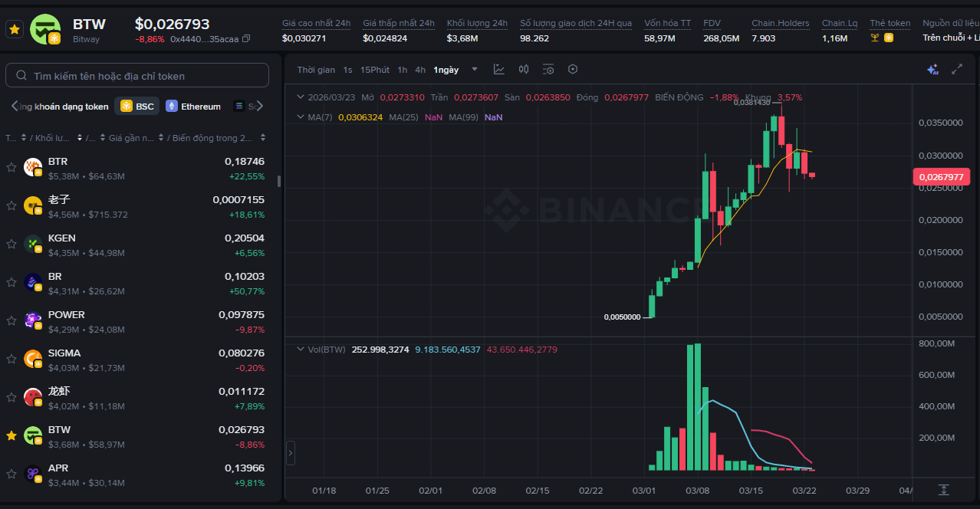Collapse the OHLC 2026/03/23 info row
This screenshot has width=980, height=509.
301,97
